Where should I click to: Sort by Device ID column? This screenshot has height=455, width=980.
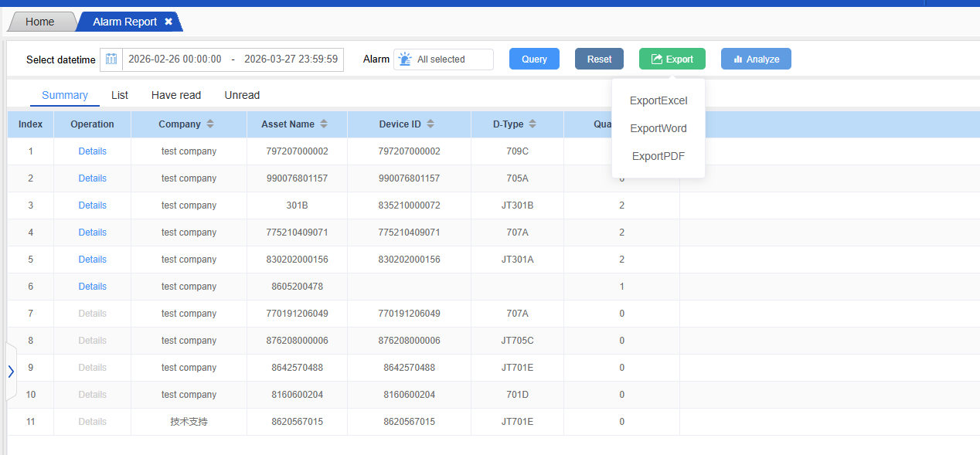(430, 124)
